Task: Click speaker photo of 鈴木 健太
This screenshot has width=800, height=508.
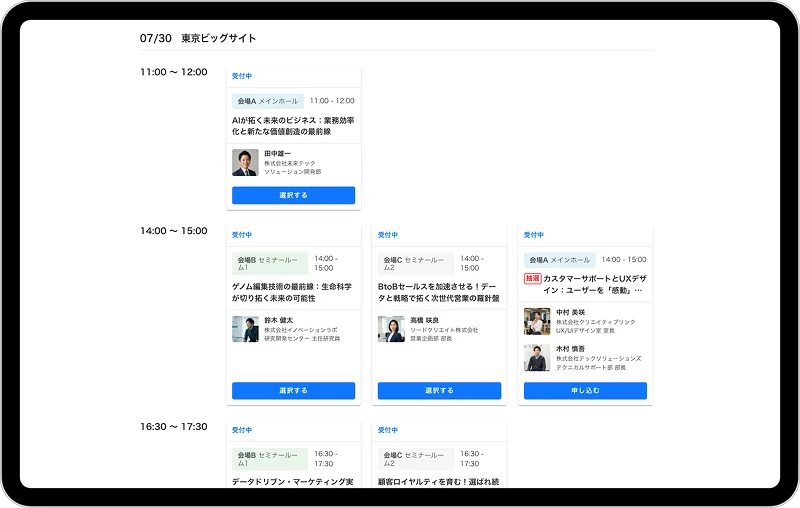Action: (x=245, y=330)
